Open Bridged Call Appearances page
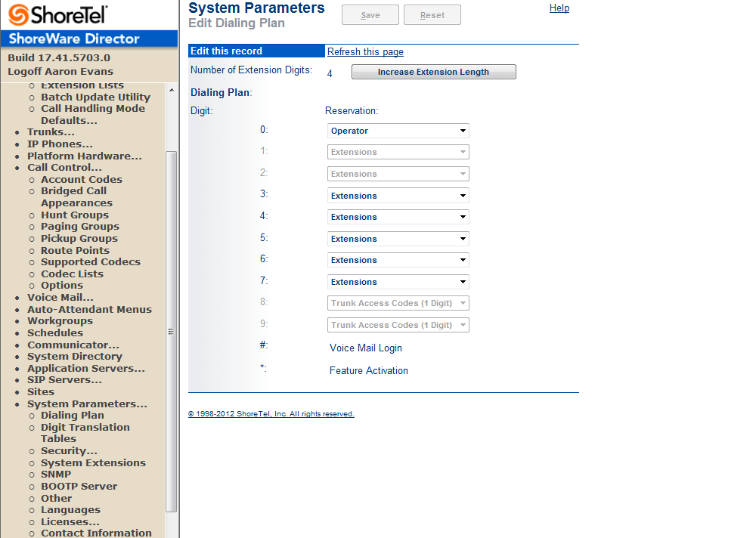This screenshot has width=756, height=538. point(76,196)
